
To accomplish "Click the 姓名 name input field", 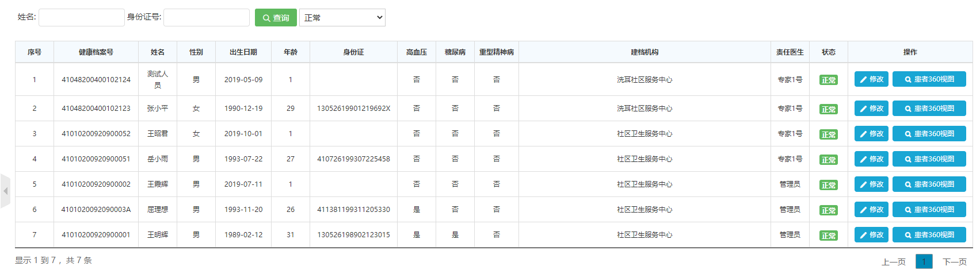I will click(82, 17).
